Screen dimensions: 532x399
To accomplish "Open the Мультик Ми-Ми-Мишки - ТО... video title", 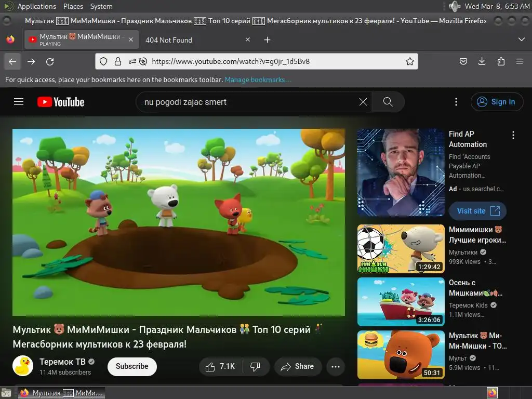I will tap(478, 341).
